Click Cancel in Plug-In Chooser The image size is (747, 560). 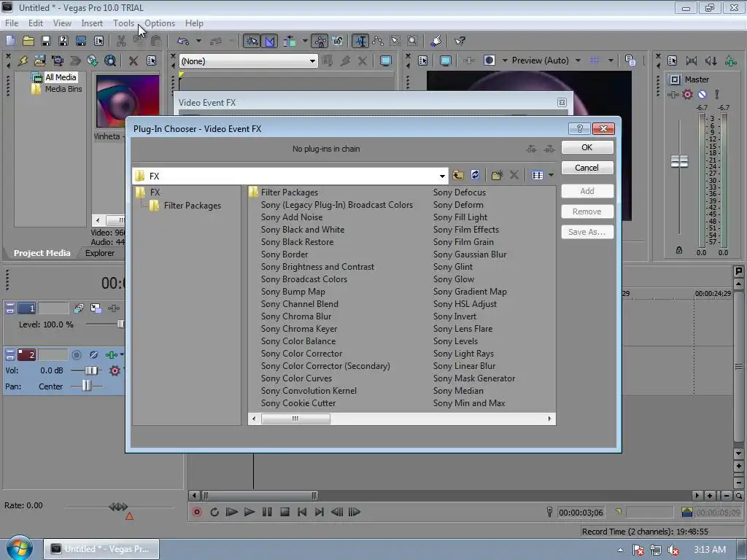pos(587,168)
